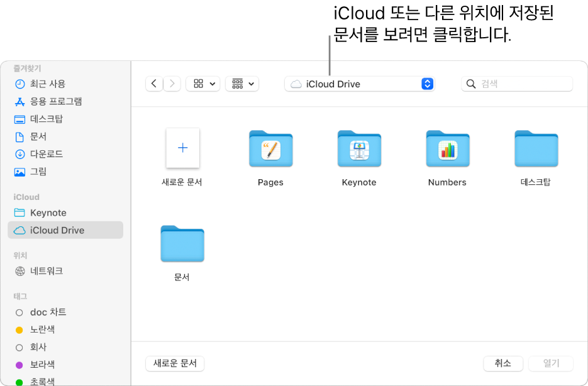The height and width of the screenshot is (386, 588).
Task: Click the blue up-down arrows on location popup
Action: tap(427, 84)
